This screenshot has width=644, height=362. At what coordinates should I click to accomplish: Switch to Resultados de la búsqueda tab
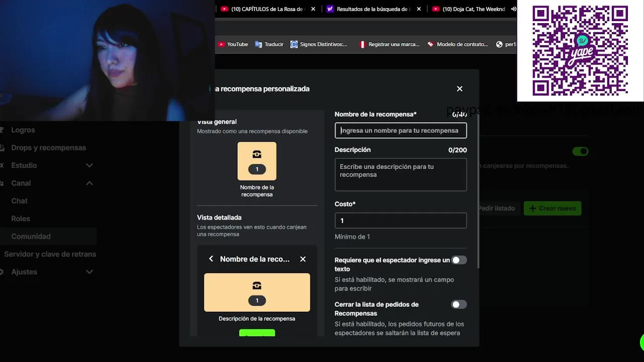373,9
